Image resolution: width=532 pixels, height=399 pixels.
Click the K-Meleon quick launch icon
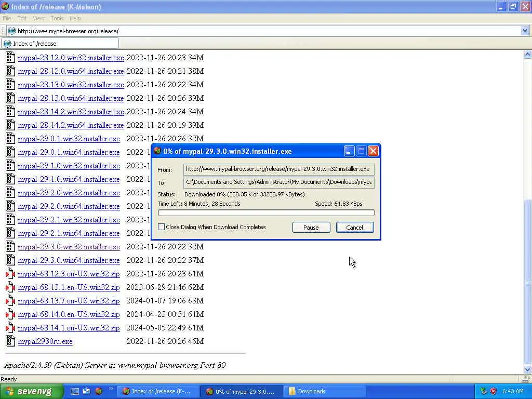click(99, 391)
